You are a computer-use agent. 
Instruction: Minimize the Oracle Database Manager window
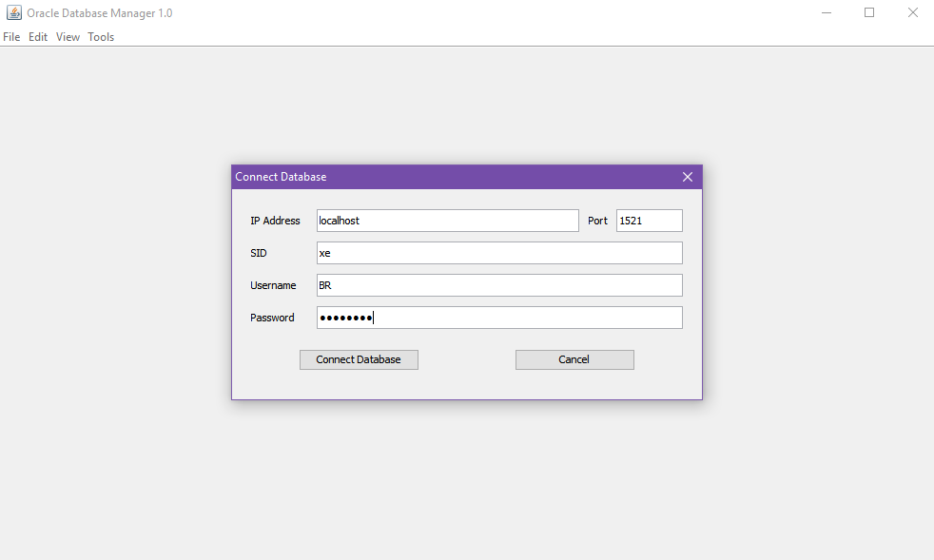[x=827, y=12]
